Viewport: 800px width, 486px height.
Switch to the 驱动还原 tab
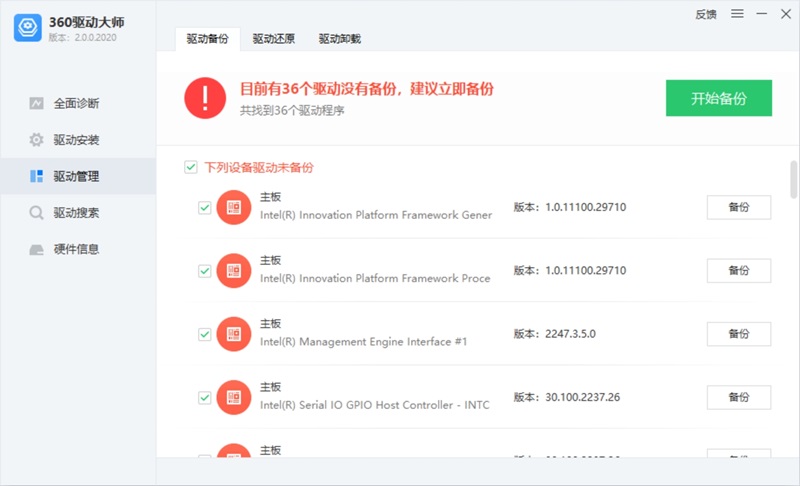coord(273,39)
